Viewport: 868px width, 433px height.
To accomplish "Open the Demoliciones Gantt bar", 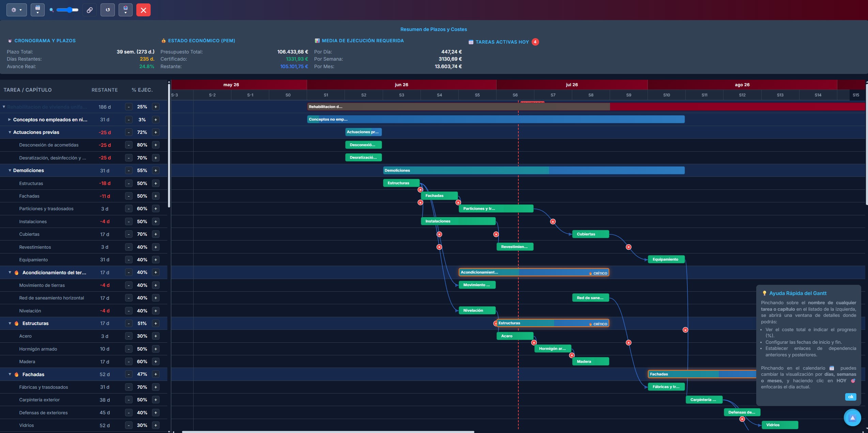I will 534,170.
